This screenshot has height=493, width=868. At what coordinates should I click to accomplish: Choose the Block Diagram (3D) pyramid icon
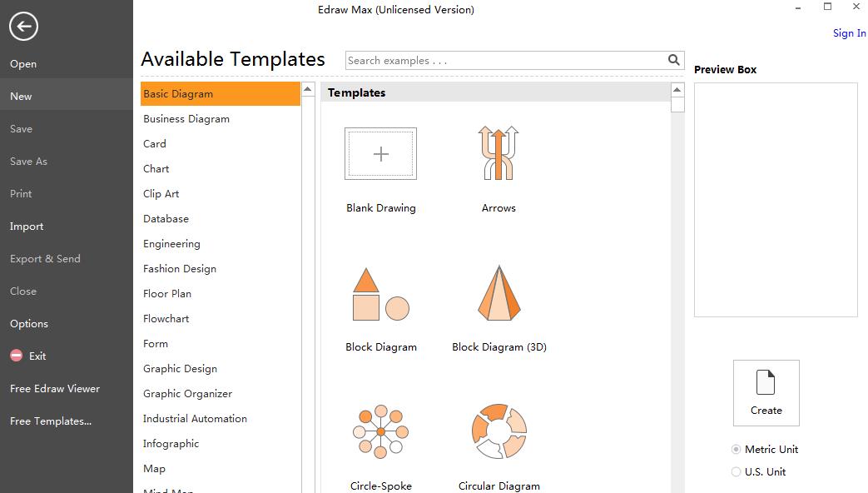pos(498,293)
